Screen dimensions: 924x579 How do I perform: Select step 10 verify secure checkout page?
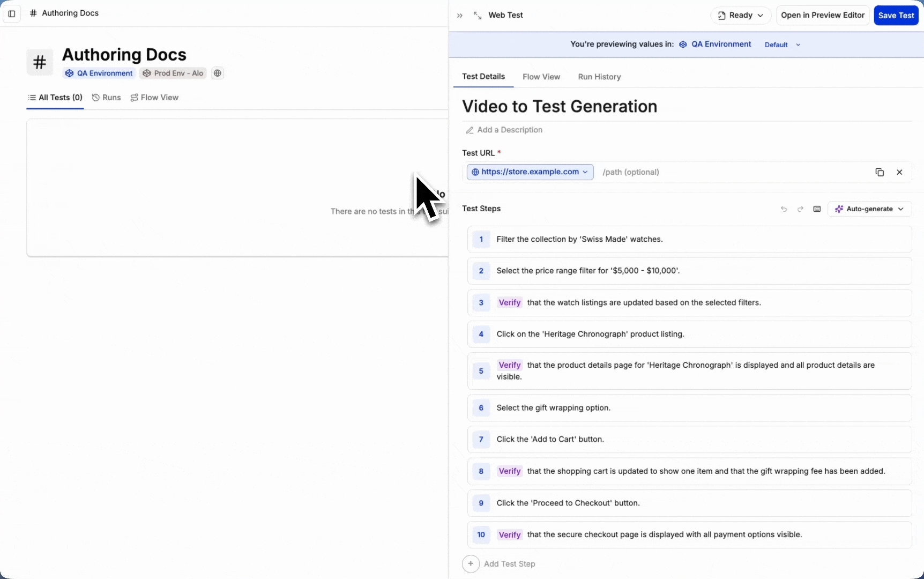pyautogui.click(x=689, y=535)
